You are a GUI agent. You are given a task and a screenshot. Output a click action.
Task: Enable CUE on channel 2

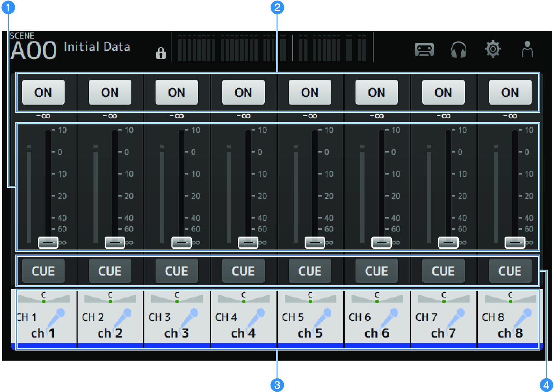coord(110,270)
